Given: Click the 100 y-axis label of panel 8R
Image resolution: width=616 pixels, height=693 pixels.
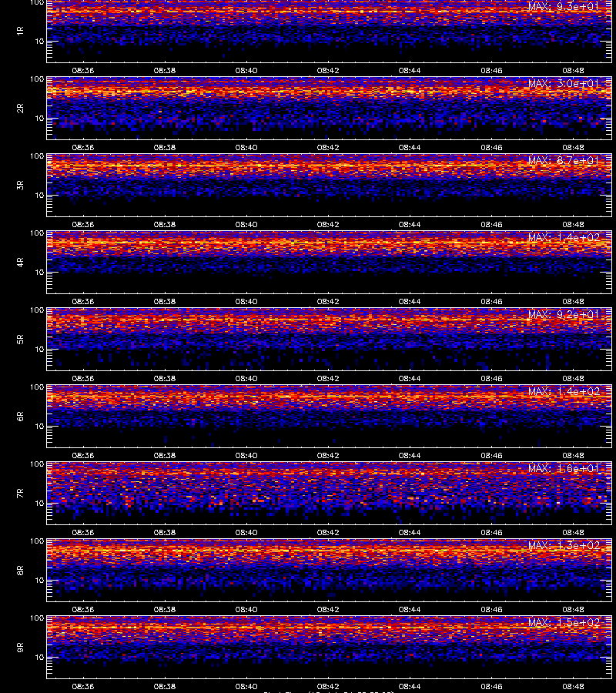Looking at the screenshot, I should click(37, 541).
